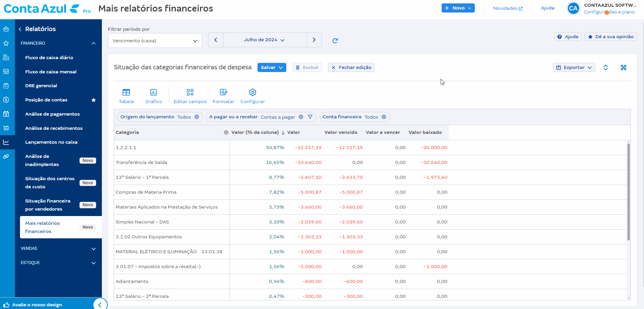Click gear on Conta financeira filter
Screen dimensions: 644x309
click(384, 117)
